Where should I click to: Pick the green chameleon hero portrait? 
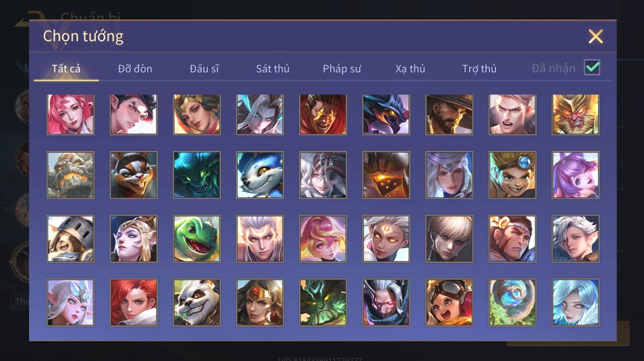click(x=197, y=239)
